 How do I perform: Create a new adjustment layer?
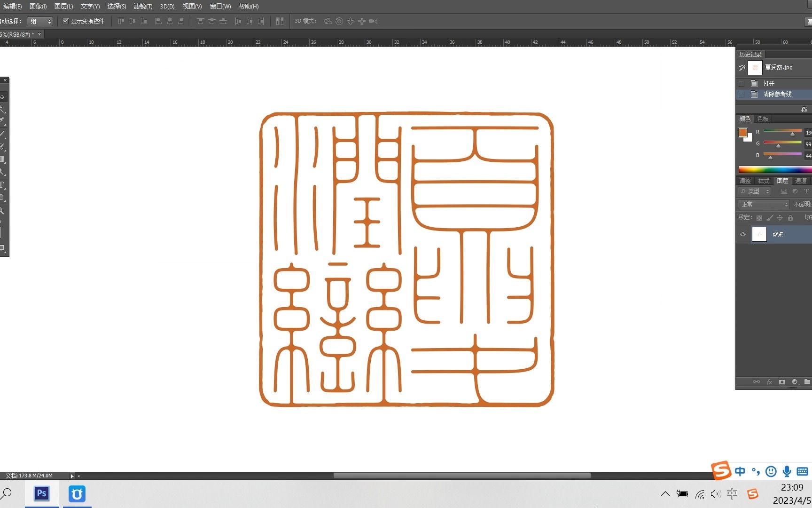coord(795,382)
